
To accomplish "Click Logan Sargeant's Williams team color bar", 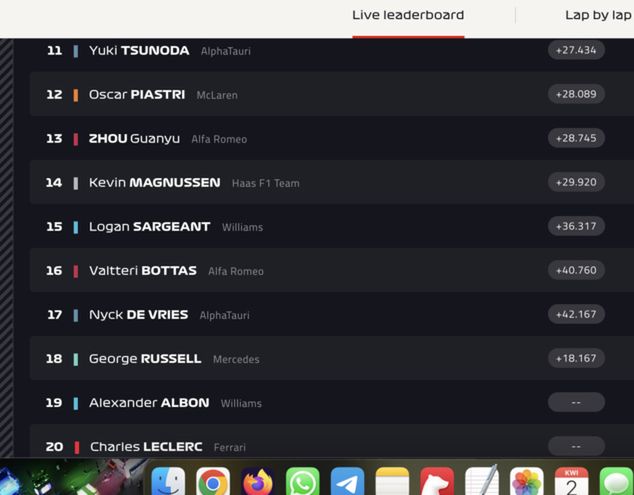I will pos(76,227).
